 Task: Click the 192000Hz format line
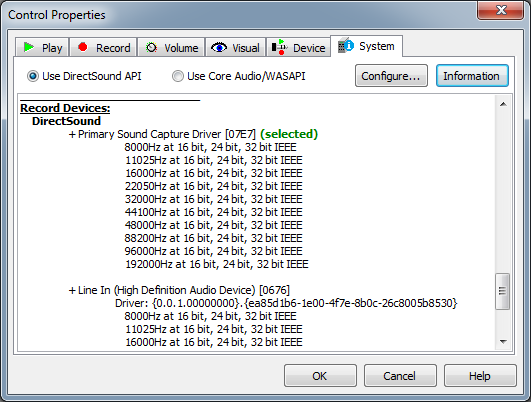pos(217,264)
